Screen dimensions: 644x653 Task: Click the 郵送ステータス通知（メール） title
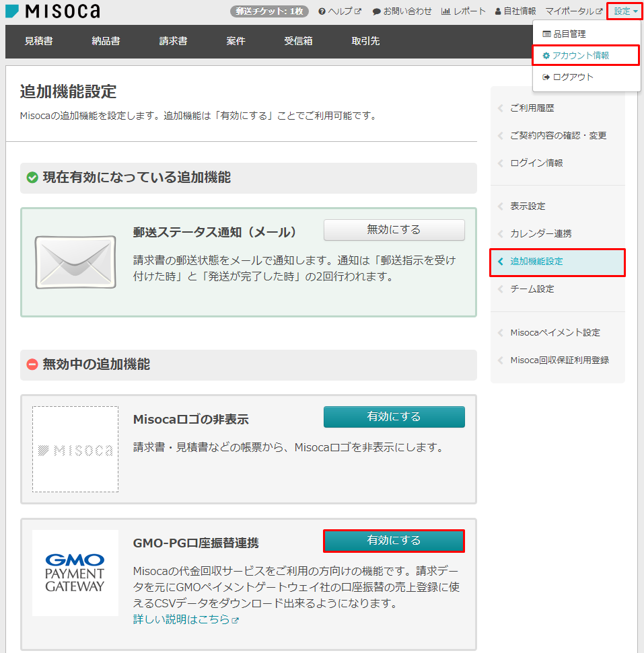pos(215,233)
